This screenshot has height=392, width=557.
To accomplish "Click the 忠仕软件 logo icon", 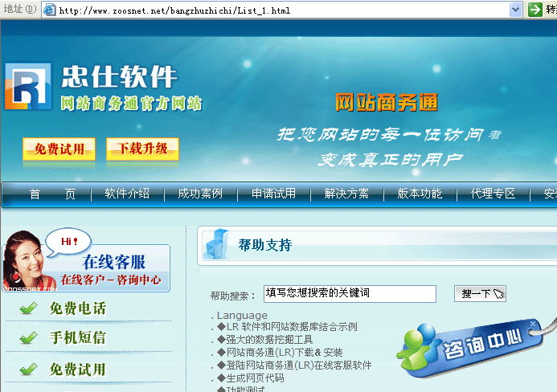I will tap(28, 84).
